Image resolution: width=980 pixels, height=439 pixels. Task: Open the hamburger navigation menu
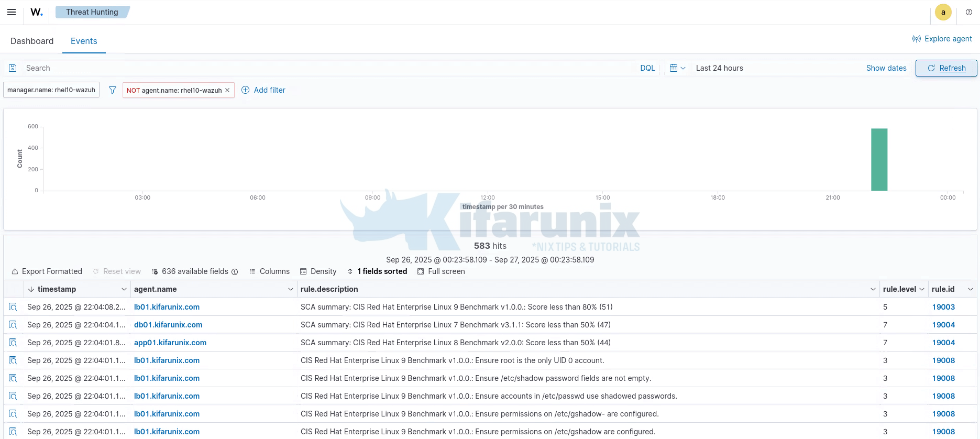(12, 12)
